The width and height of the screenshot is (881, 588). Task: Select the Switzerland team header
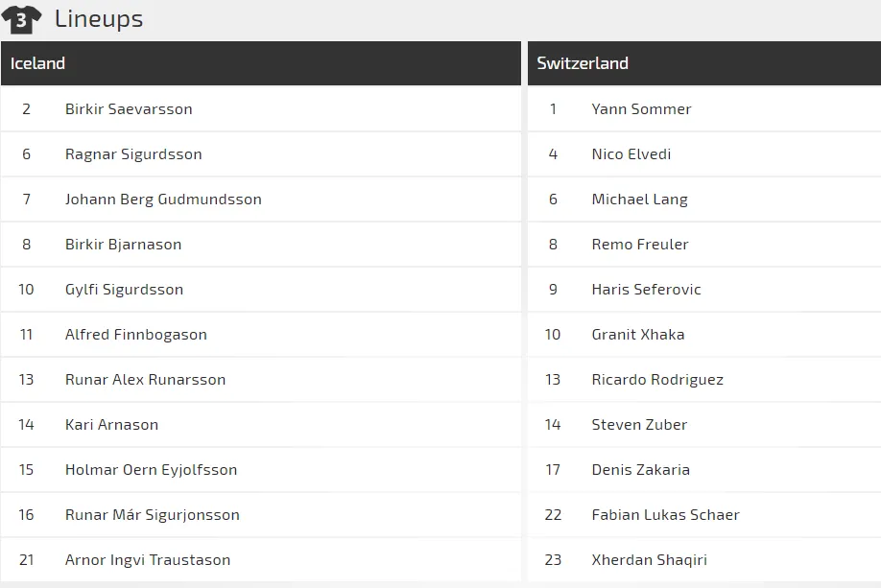tap(583, 63)
